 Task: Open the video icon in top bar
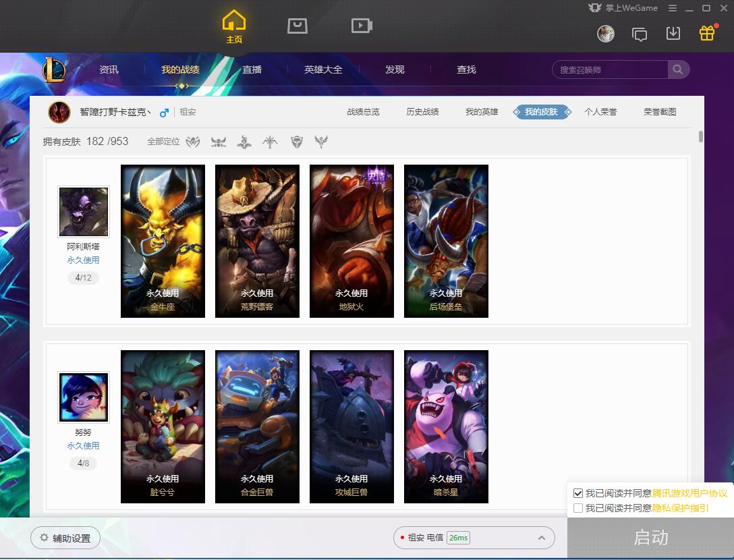point(362,26)
